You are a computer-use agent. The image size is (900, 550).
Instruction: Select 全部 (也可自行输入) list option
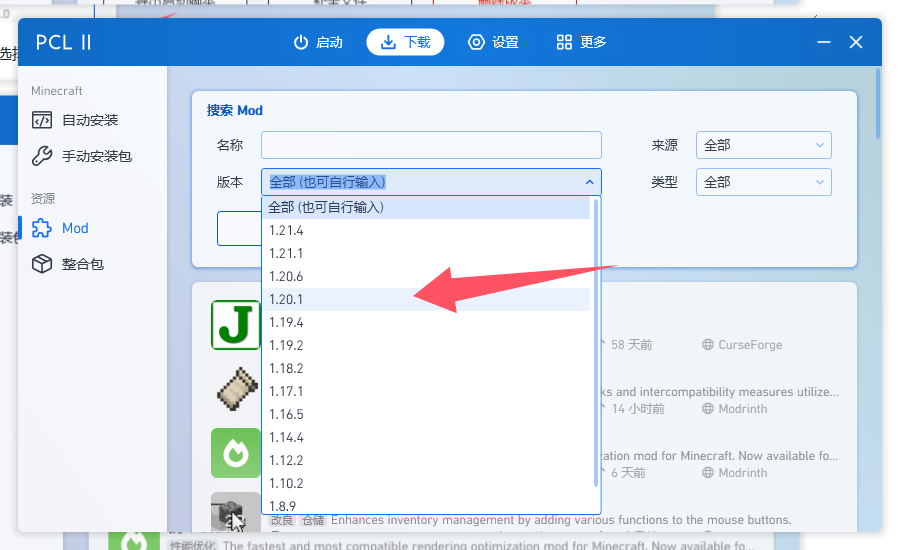coord(326,207)
